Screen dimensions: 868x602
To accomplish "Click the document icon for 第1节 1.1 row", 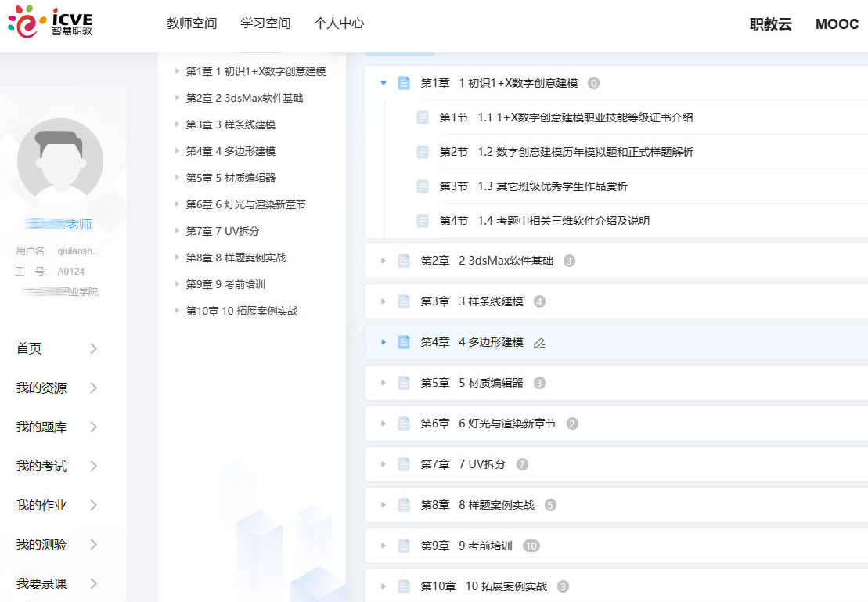I will (x=423, y=117).
